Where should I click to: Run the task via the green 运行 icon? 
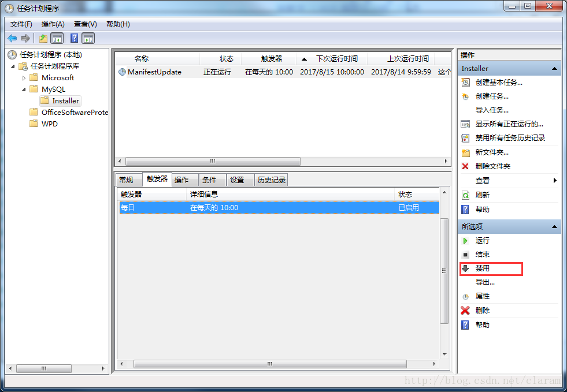[x=466, y=241]
